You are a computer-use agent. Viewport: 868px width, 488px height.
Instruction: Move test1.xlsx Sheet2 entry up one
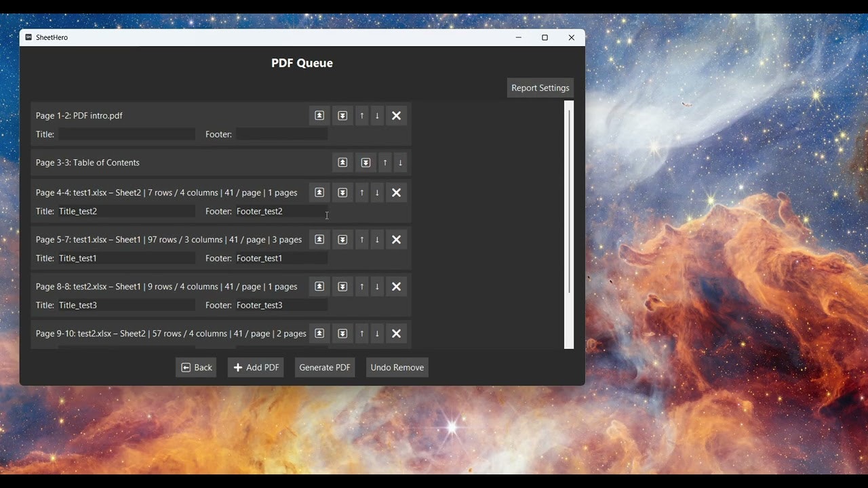(362, 192)
